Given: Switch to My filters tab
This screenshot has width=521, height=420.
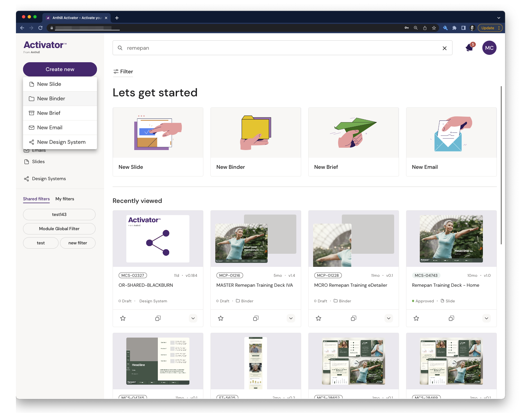Looking at the screenshot, I should pos(65,199).
